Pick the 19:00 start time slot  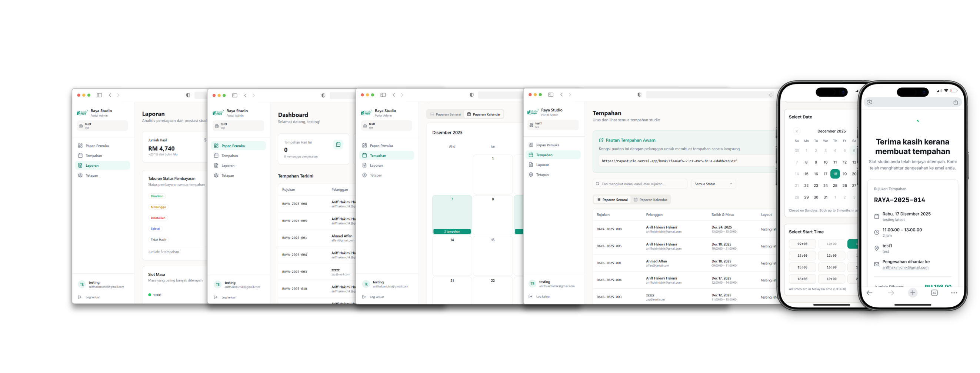point(831,279)
